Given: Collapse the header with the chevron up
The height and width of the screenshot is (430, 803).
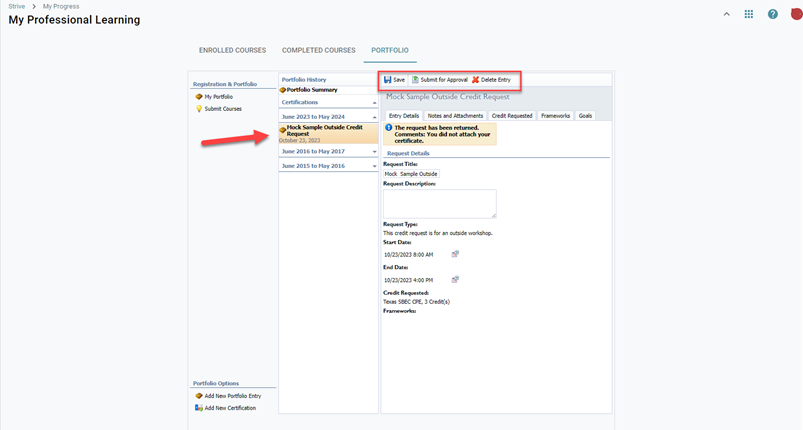Looking at the screenshot, I should tap(726, 15).
